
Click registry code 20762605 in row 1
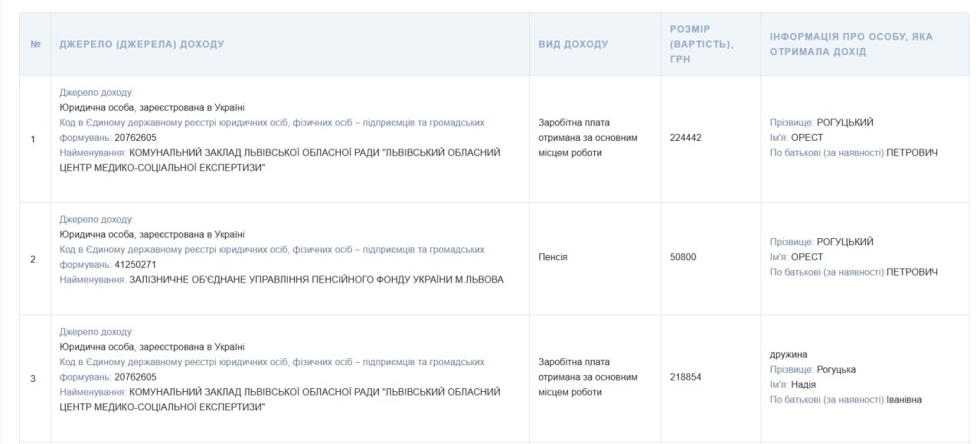point(136,138)
